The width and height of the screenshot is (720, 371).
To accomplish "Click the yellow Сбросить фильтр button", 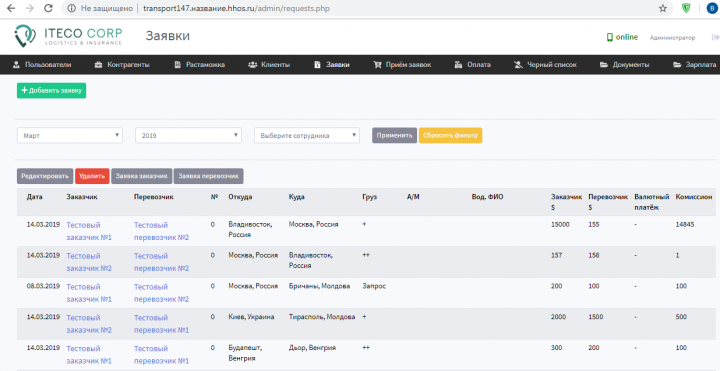I will (x=450, y=135).
